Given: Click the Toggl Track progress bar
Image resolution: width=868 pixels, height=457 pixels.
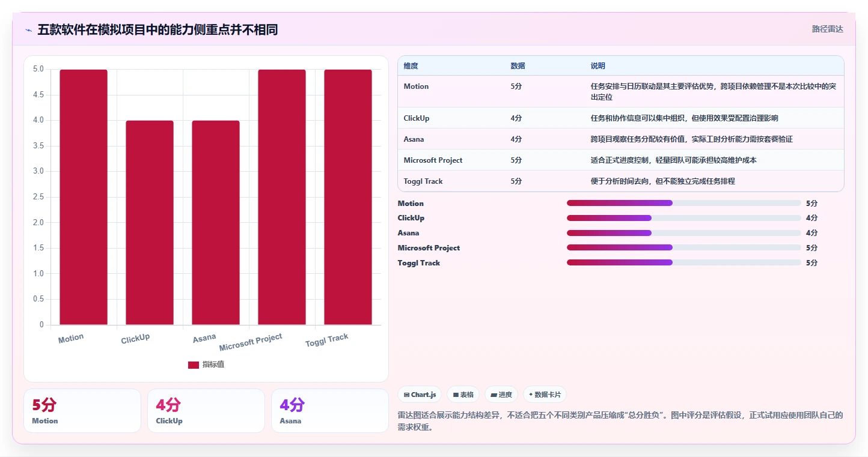Looking at the screenshot, I should coord(684,262).
